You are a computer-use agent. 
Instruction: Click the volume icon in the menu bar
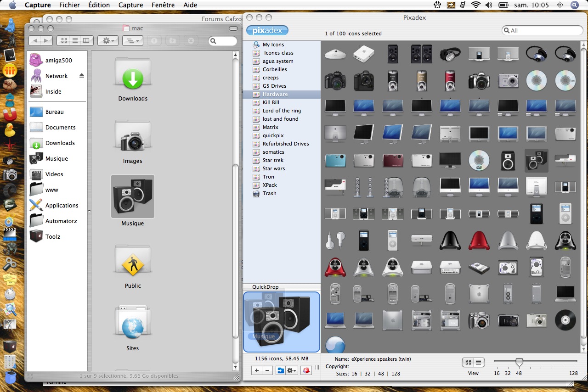pos(489,5)
